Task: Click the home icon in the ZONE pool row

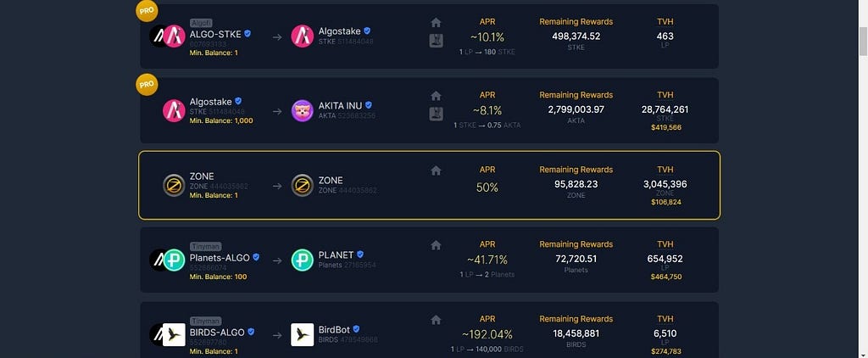Action: tap(437, 171)
